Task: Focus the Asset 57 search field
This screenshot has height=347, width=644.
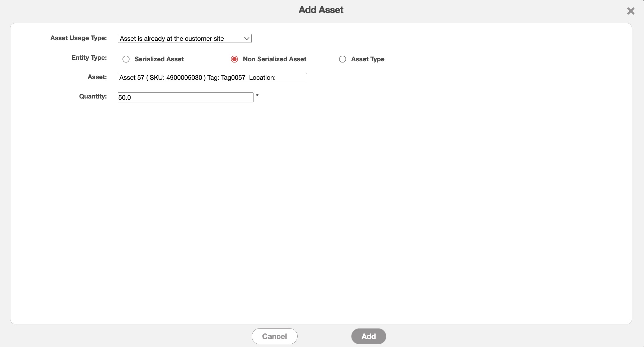Action: point(212,78)
